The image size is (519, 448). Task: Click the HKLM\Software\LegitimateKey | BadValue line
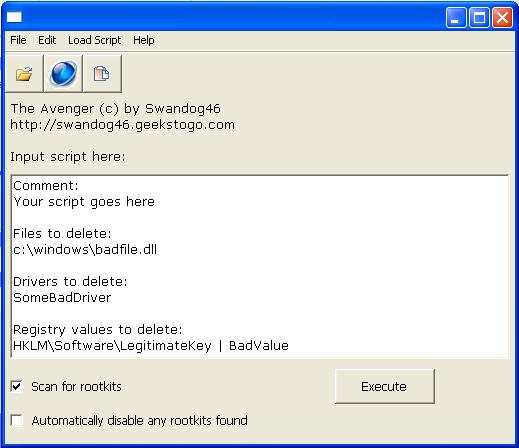pos(151,346)
